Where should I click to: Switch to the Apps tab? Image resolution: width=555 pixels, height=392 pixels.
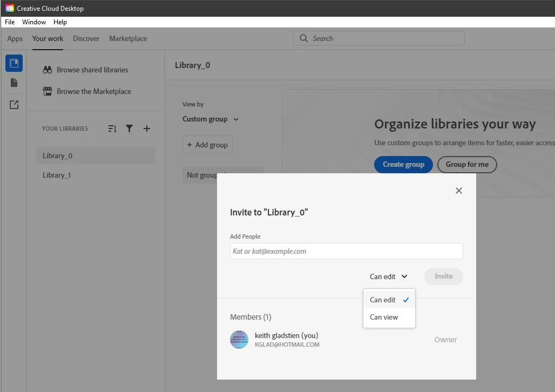pyautogui.click(x=15, y=38)
